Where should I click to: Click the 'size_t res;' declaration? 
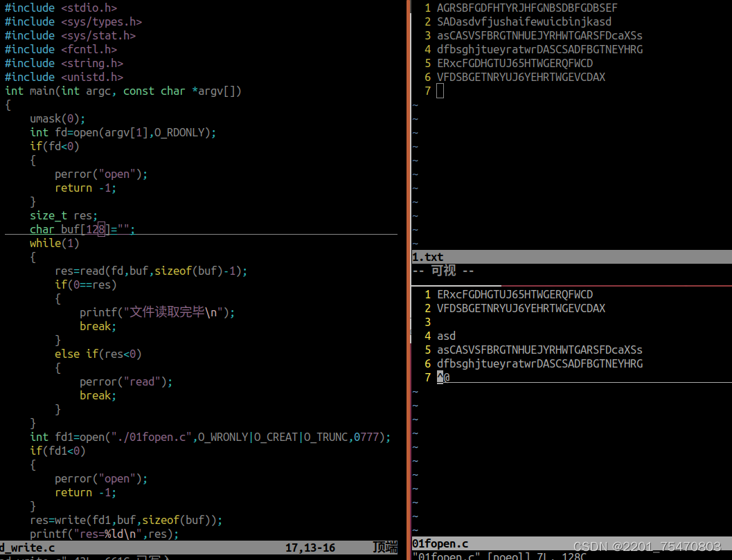[x=64, y=215]
